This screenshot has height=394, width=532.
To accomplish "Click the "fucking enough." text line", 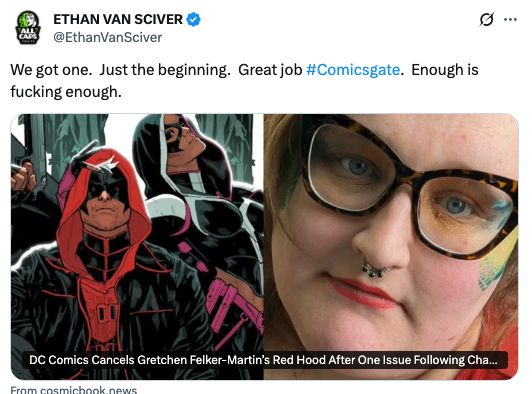I will coord(66,92).
